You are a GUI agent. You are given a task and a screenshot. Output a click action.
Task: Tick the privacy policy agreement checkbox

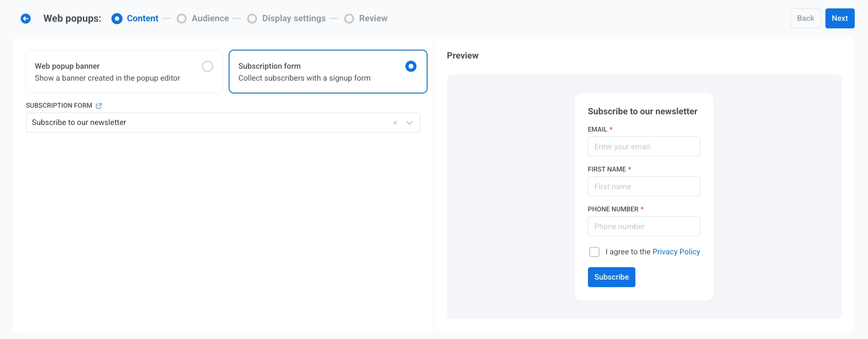pyautogui.click(x=594, y=252)
